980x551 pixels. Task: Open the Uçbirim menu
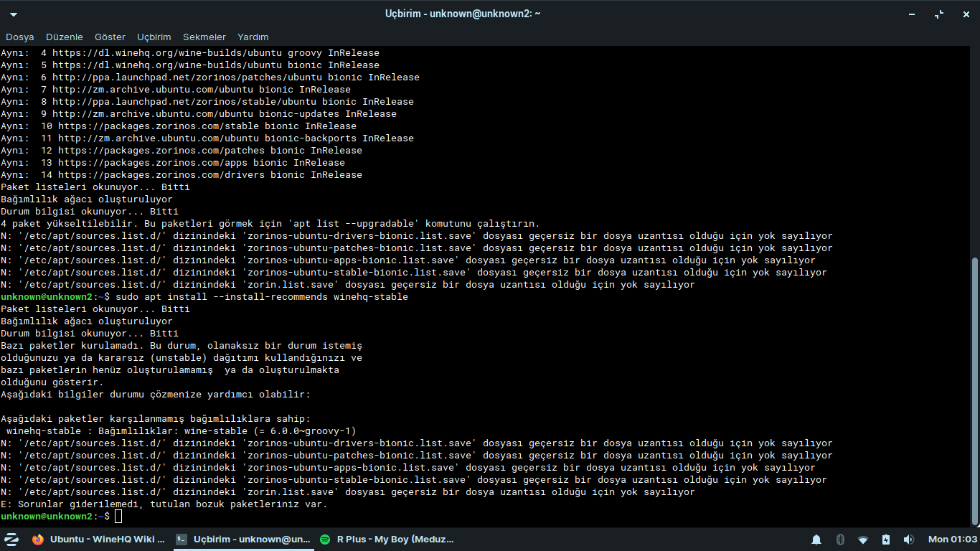(154, 37)
